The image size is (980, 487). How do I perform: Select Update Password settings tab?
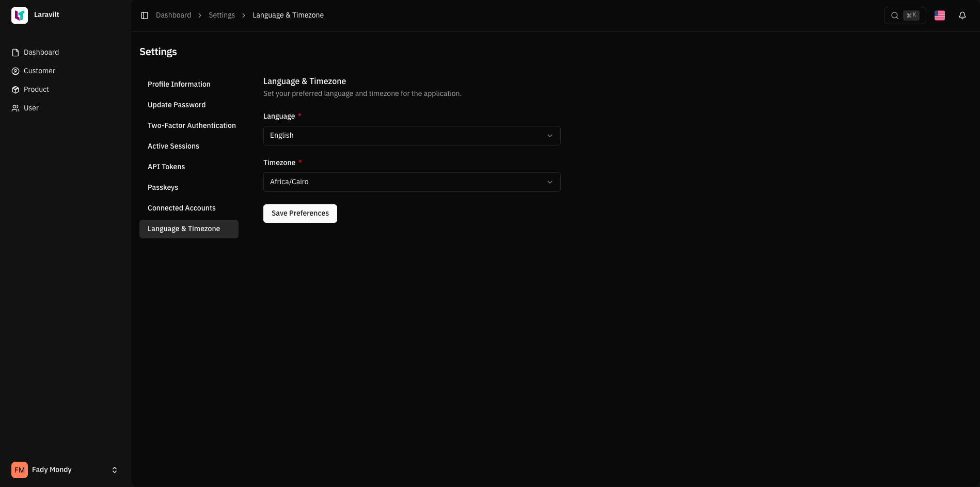189,105
